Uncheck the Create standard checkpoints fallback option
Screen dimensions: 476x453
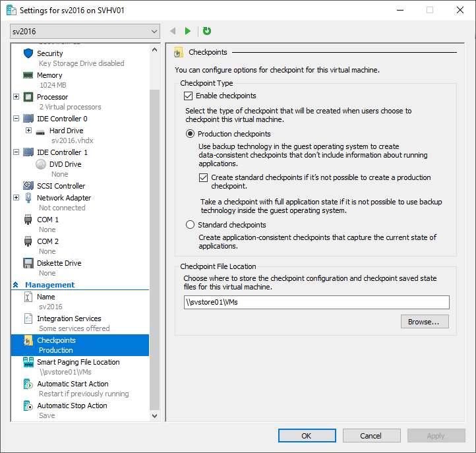coord(204,177)
